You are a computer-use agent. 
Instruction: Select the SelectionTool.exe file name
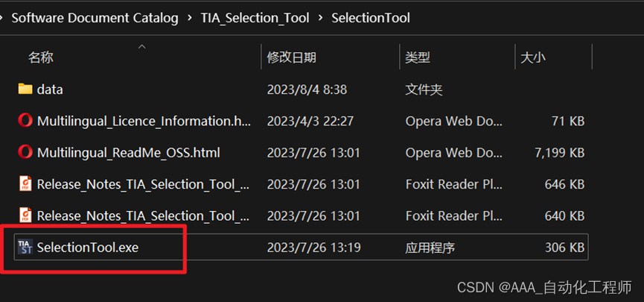pos(88,248)
